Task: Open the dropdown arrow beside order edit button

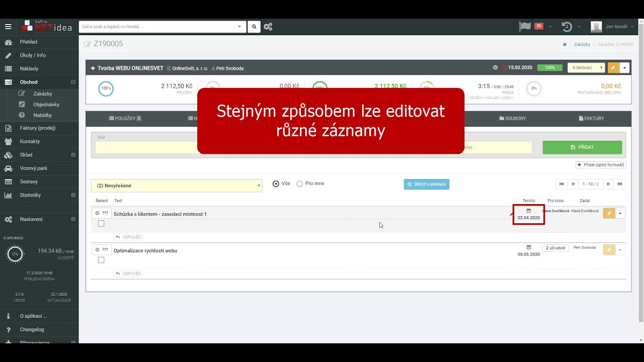Action: pyautogui.click(x=624, y=68)
